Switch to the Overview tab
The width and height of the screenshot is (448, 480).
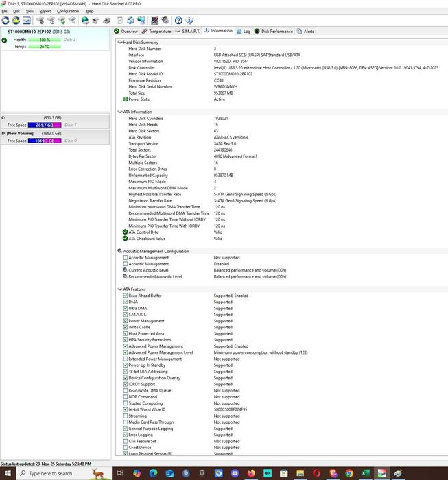126,32
